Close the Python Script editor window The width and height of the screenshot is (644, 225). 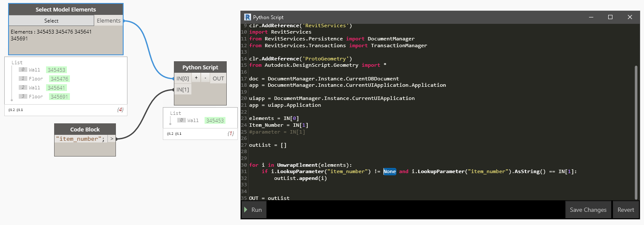click(630, 17)
